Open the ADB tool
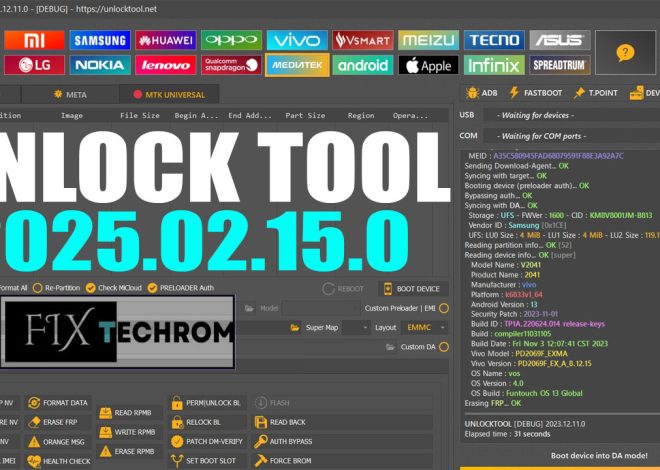 click(x=482, y=93)
